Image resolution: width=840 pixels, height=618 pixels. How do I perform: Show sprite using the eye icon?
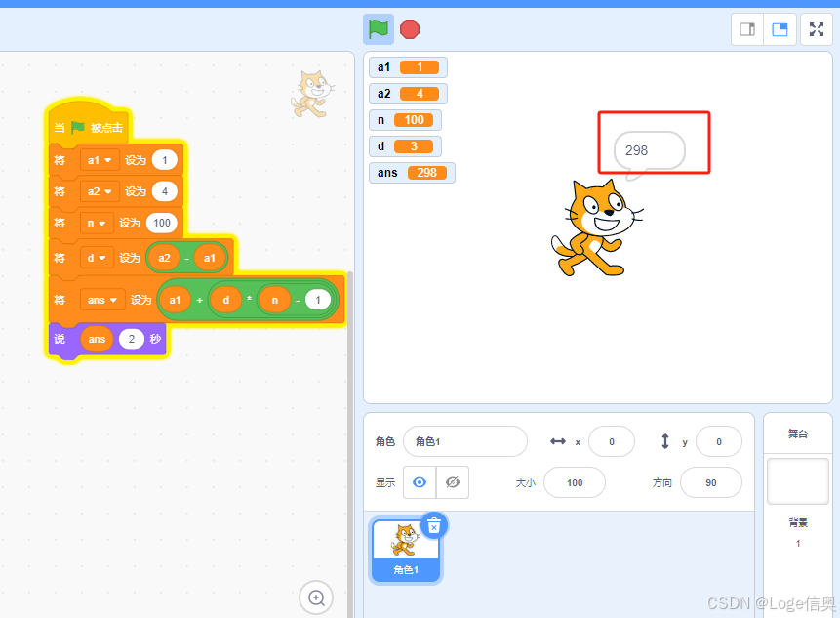[x=420, y=482]
